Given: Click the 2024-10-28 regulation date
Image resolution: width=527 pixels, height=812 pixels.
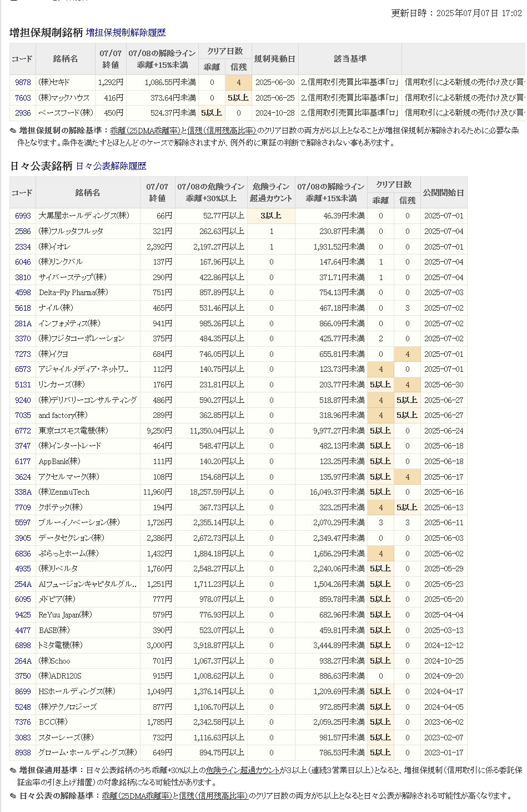Looking at the screenshot, I should tap(275, 113).
